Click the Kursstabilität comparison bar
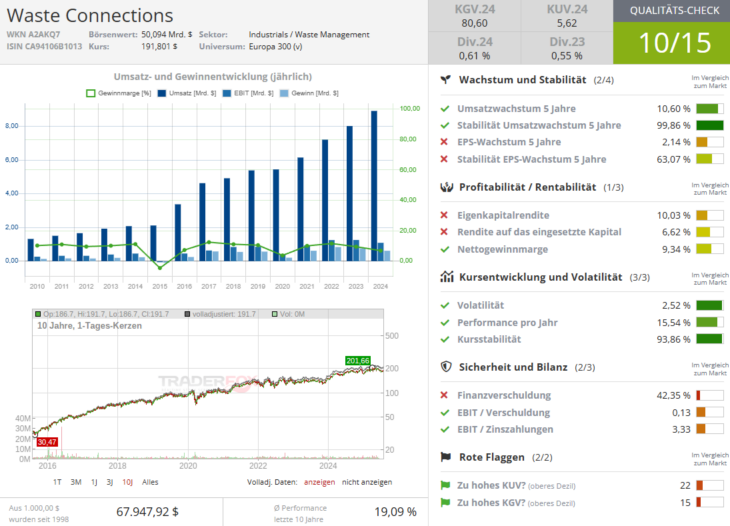 click(710, 339)
